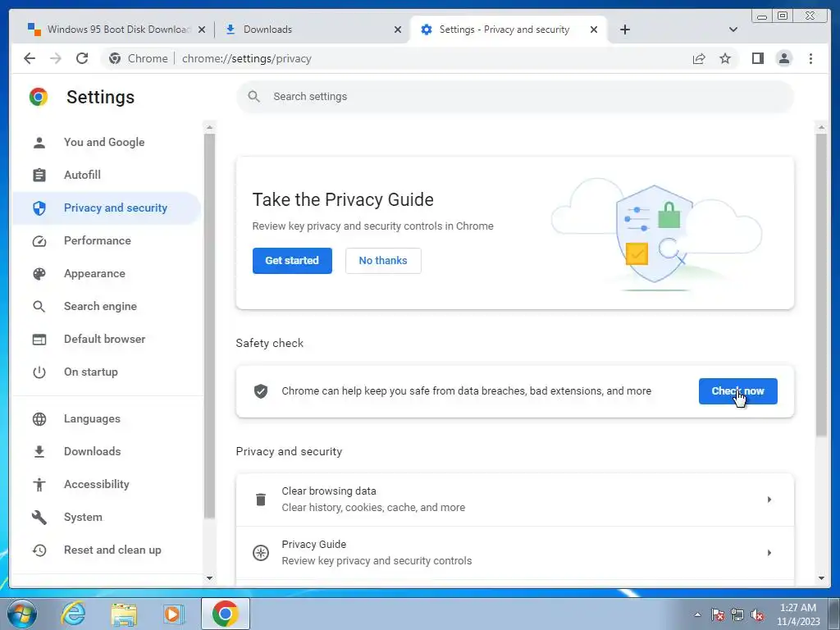Image resolution: width=840 pixels, height=630 pixels.
Task: Click the Reset and clean up icon
Action: coord(39,550)
